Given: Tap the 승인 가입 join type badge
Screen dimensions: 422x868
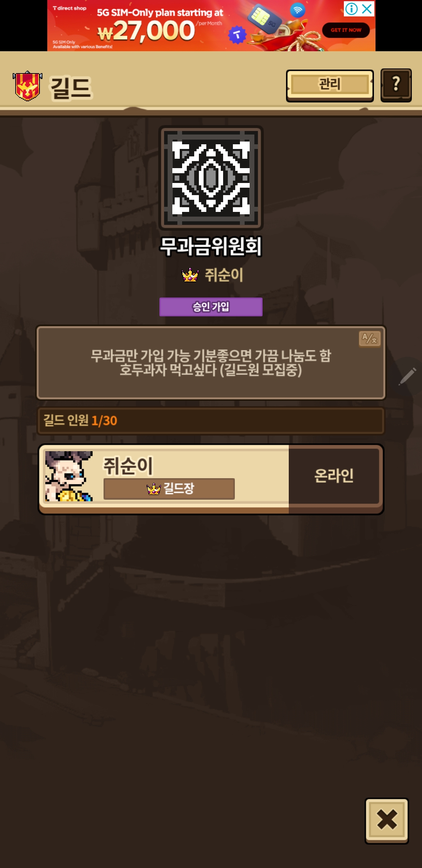Looking at the screenshot, I should click(211, 307).
